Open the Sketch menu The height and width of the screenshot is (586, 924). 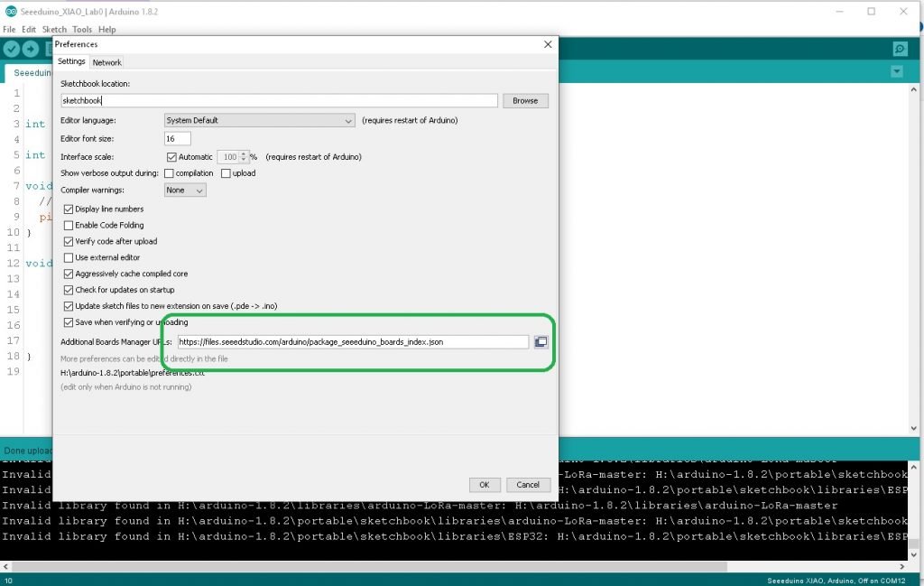[54, 29]
